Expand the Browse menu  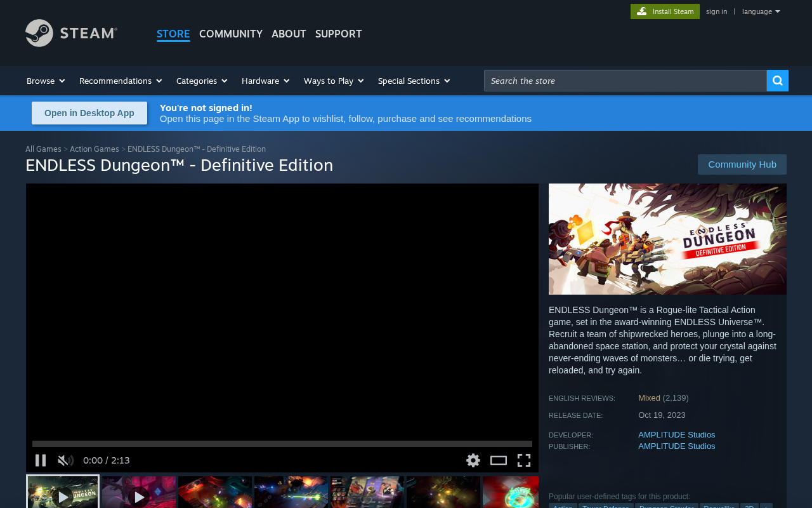tap(46, 81)
